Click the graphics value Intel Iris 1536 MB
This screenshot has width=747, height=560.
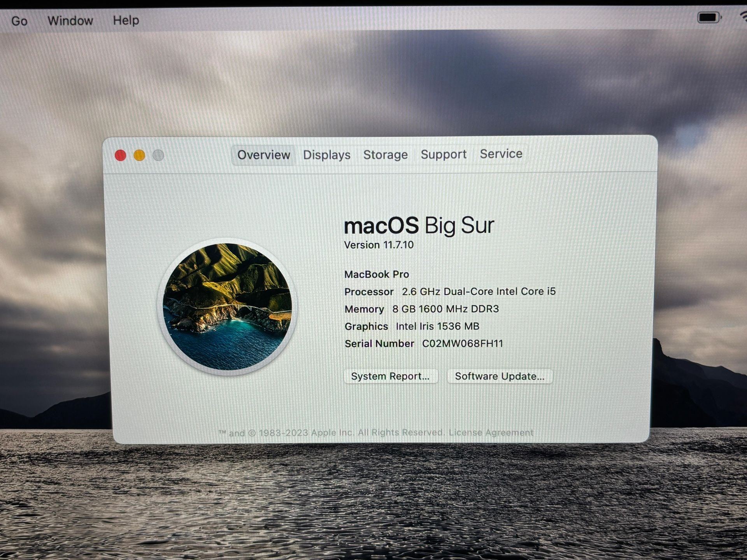pyautogui.click(x=438, y=326)
